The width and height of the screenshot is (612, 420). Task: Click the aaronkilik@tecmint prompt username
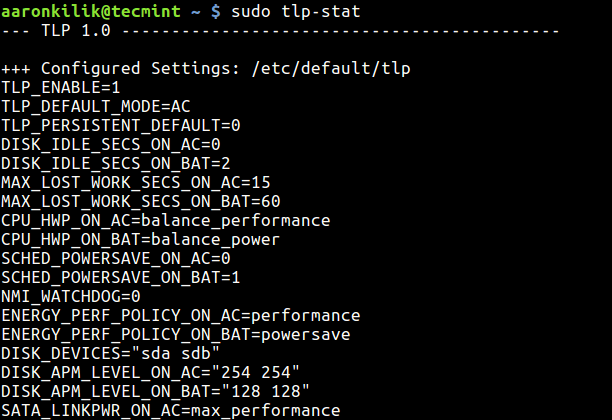click(91, 11)
